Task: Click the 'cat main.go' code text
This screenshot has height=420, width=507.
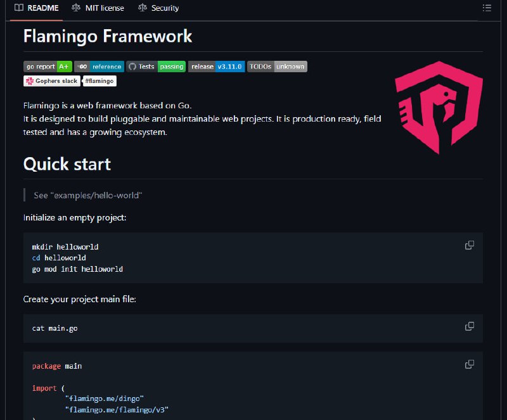Action: (x=55, y=328)
